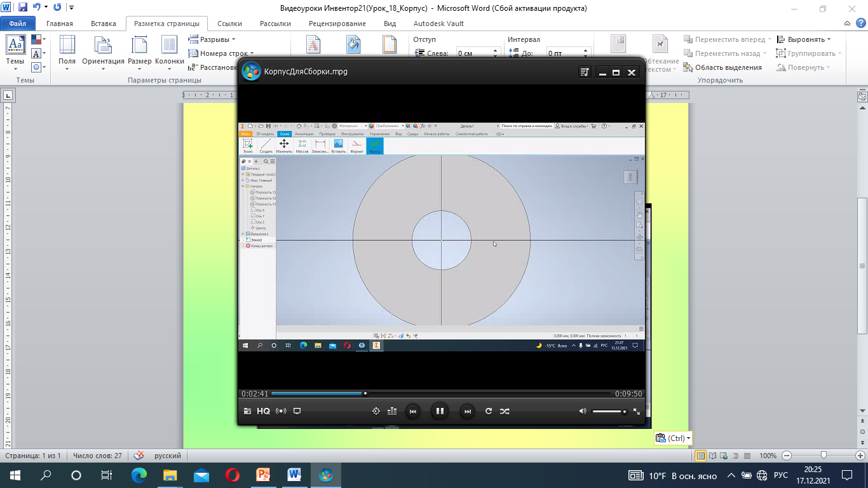Open the playlist icon in the player title bar
868x488 pixels.
[x=585, y=72]
